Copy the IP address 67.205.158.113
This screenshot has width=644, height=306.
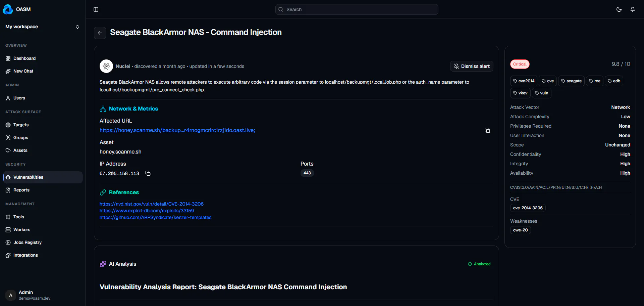[148, 173]
